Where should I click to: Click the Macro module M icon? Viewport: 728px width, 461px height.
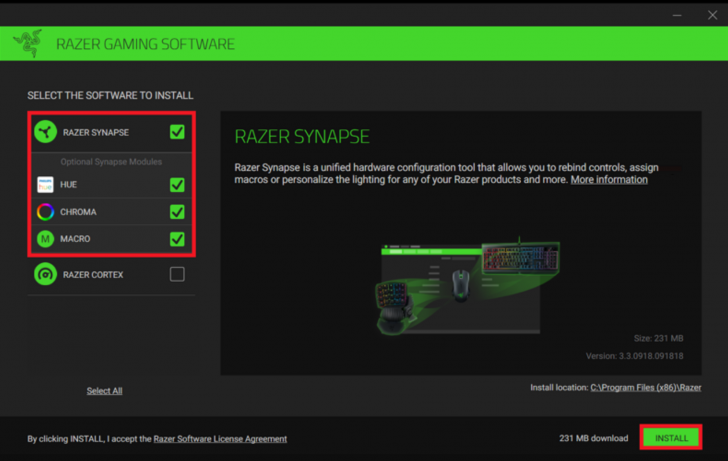[45, 239]
